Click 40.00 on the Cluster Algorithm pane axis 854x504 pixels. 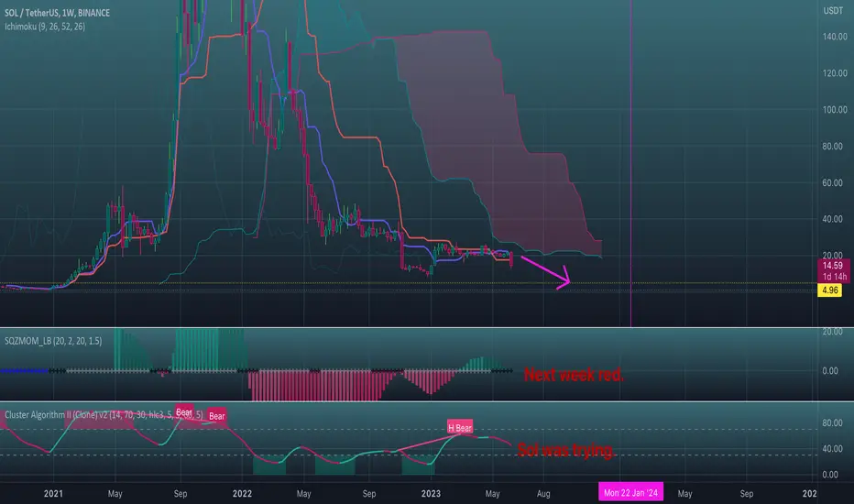[832, 449]
